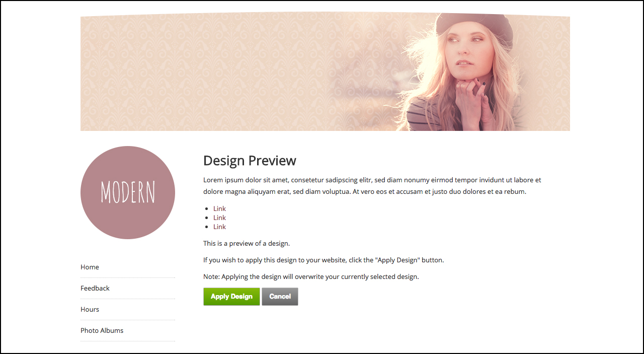The height and width of the screenshot is (354, 644).
Task: Click the 'If you wish to apply' sentence
Action: coord(324,260)
